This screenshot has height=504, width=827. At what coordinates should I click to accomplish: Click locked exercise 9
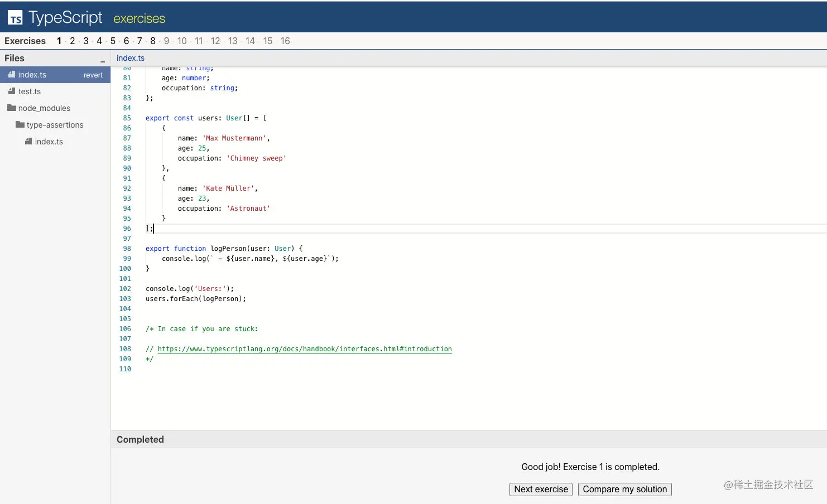click(x=166, y=41)
